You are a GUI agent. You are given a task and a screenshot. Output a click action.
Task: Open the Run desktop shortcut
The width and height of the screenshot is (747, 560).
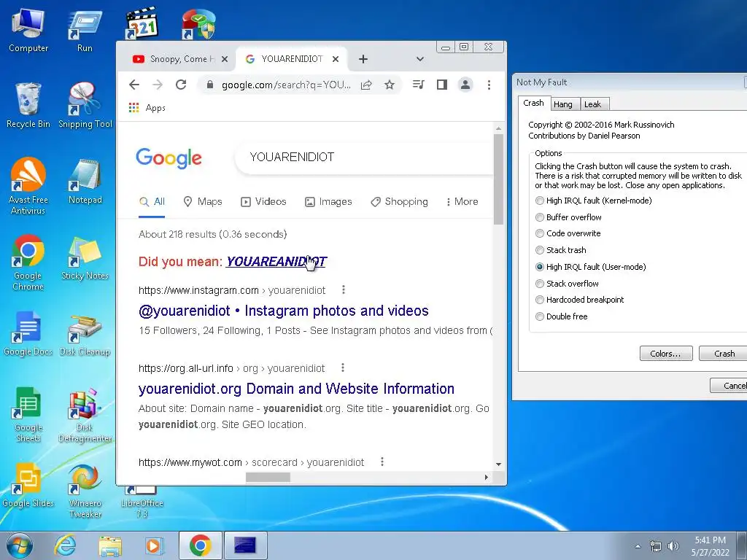tap(85, 31)
